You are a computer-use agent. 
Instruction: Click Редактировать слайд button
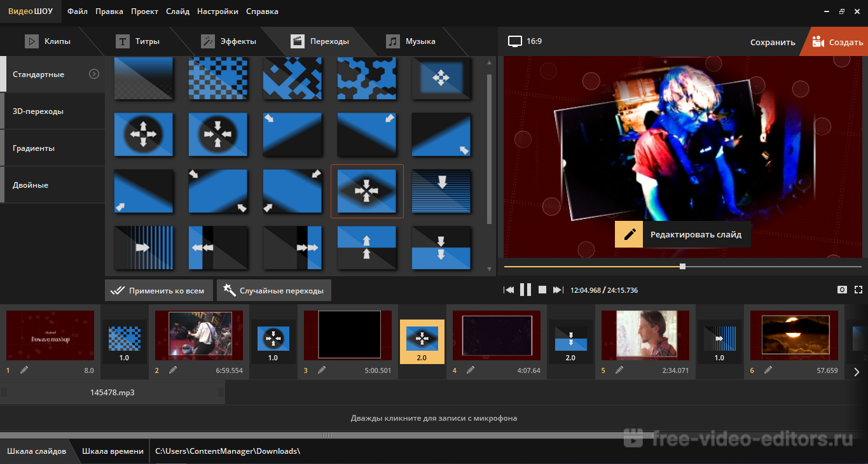pos(683,234)
